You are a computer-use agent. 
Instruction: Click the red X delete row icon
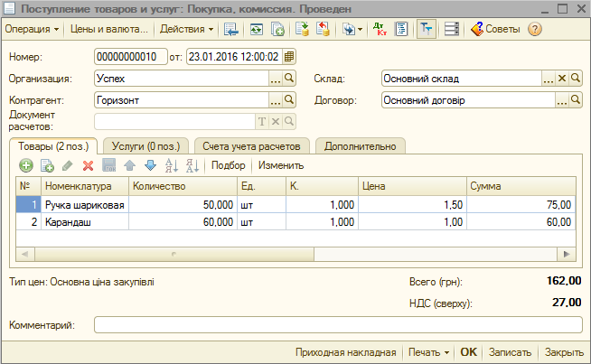88,165
